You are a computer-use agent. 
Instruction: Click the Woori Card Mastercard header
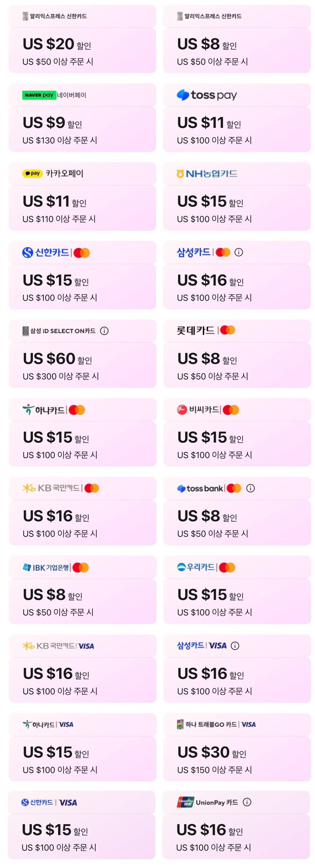206,568
